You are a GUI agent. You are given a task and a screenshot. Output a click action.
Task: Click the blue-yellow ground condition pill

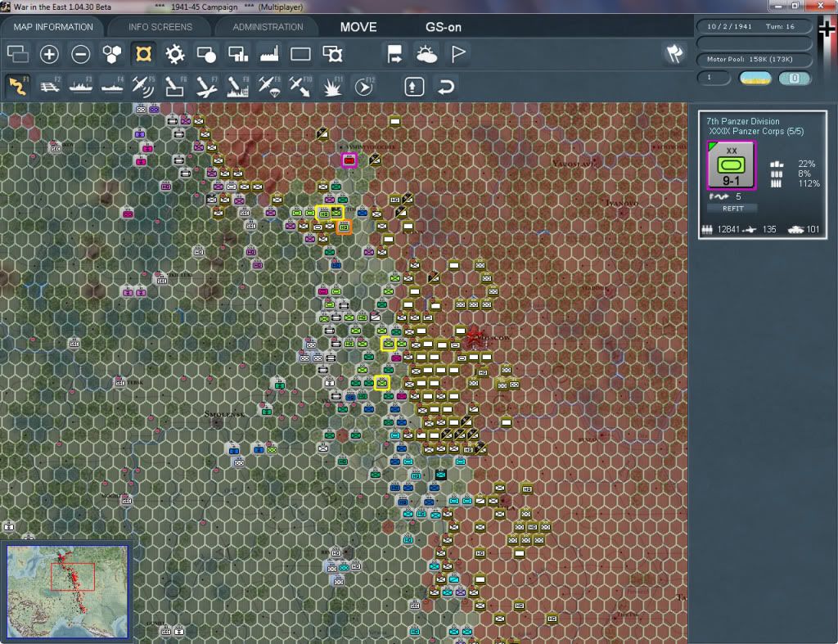pos(755,78)
